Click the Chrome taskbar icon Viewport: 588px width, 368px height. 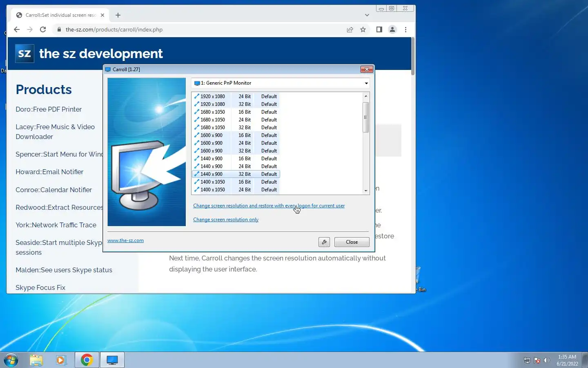tap(87, 360)
